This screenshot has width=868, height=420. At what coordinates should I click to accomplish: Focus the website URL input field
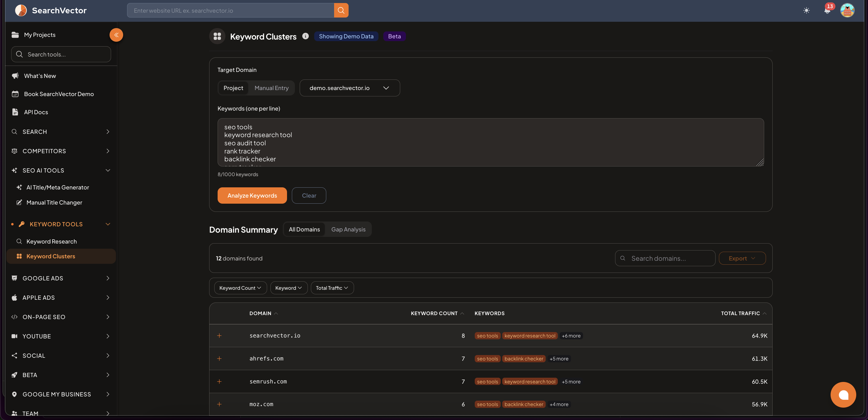[231, 11]
